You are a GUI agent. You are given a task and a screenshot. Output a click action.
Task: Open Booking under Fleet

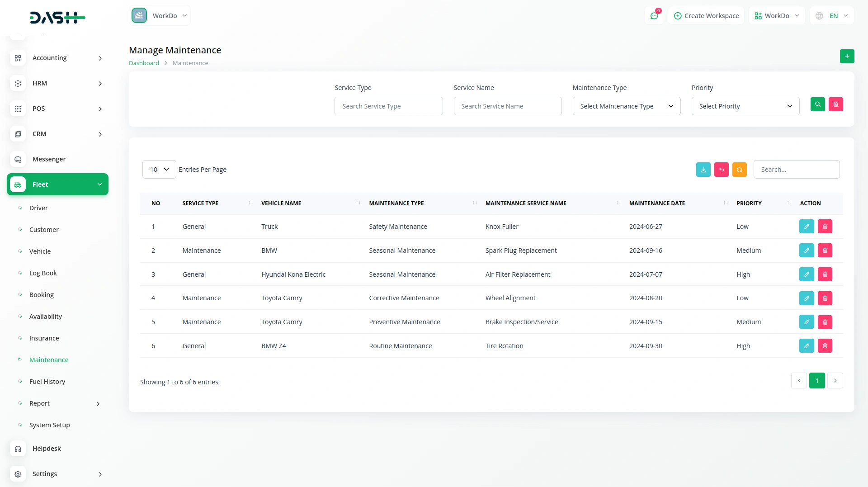pos(42,295)
